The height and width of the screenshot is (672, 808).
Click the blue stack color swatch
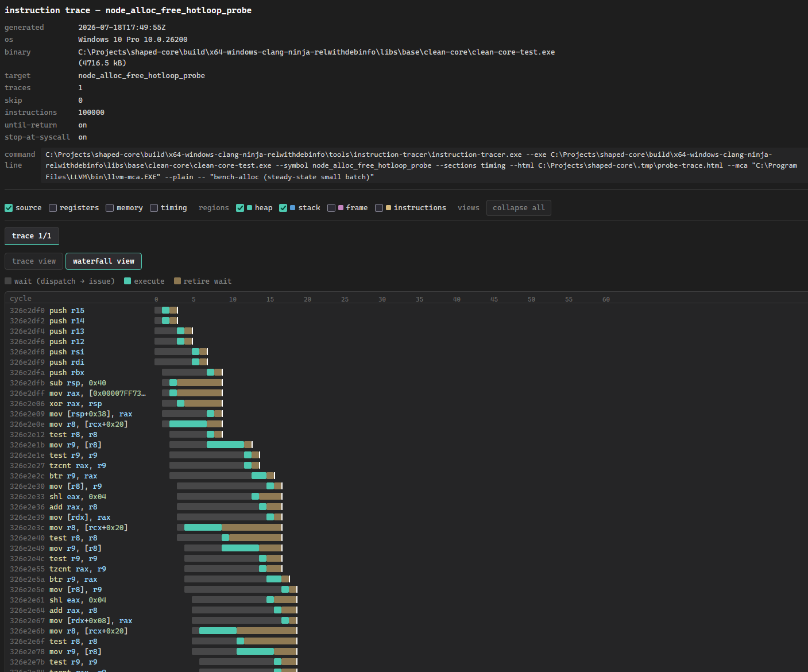click(293, 208)
